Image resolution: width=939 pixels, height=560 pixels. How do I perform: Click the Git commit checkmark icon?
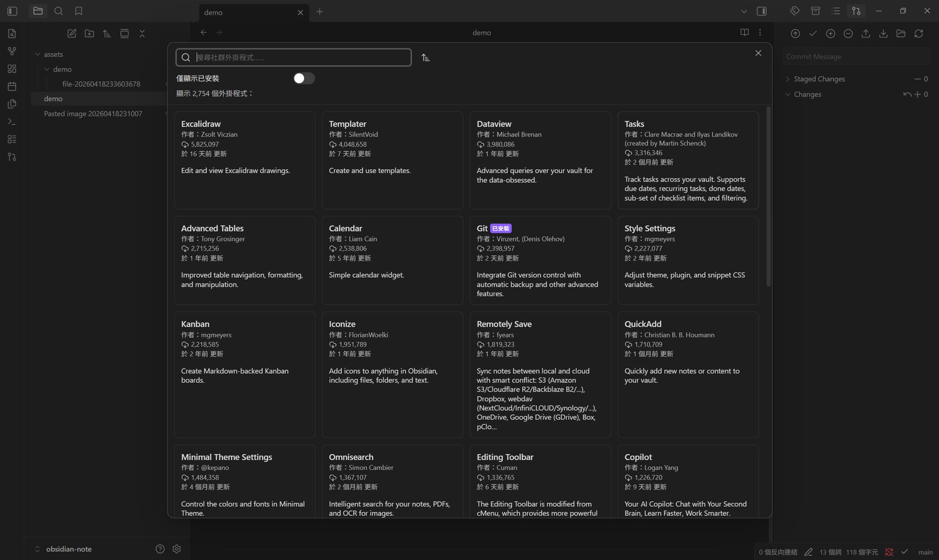[x=813, y=33]
